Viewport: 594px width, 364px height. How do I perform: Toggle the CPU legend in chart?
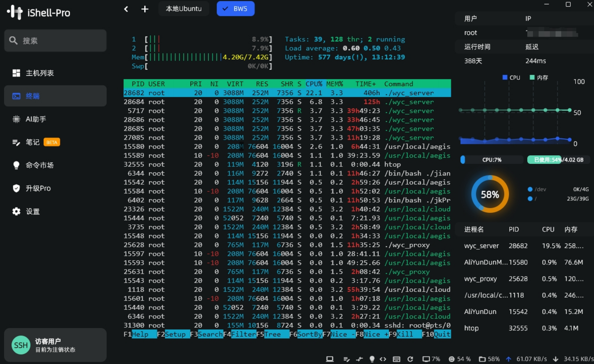[x=511, y=78]
